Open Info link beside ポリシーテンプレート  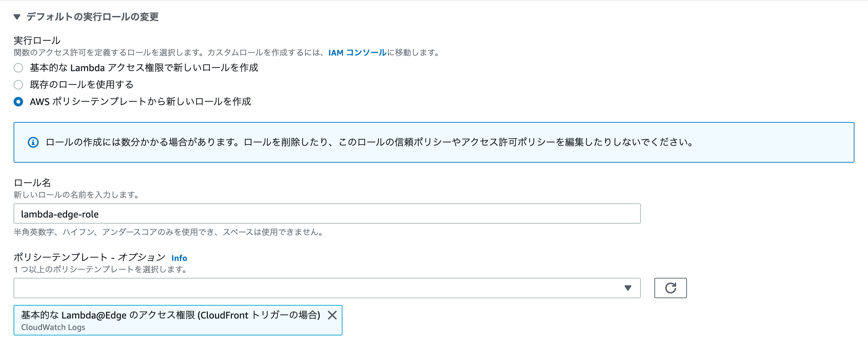(179, 258)
